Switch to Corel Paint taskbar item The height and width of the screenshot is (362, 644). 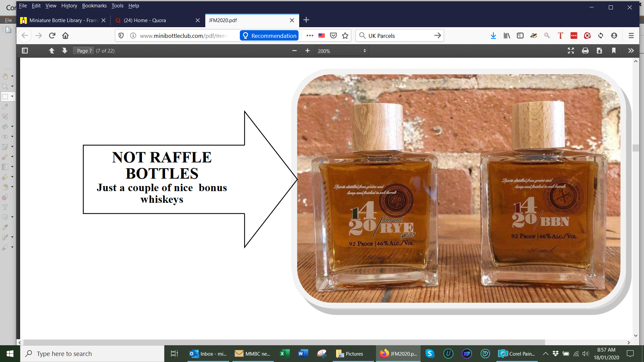pos(517,354)
